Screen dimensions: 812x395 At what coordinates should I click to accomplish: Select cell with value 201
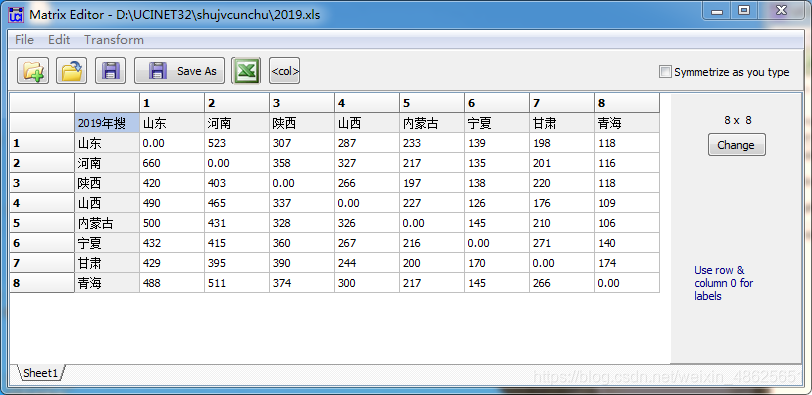click(x=562, y=163)
